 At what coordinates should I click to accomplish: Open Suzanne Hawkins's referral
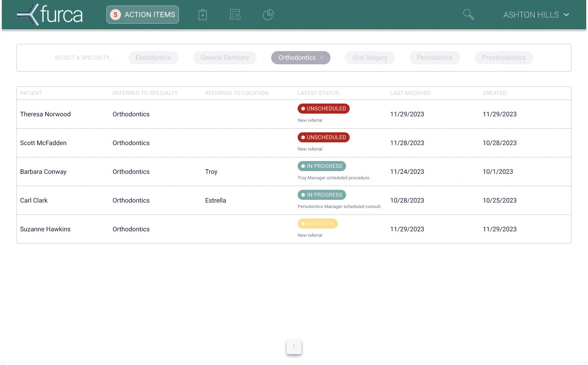point(294,229)
